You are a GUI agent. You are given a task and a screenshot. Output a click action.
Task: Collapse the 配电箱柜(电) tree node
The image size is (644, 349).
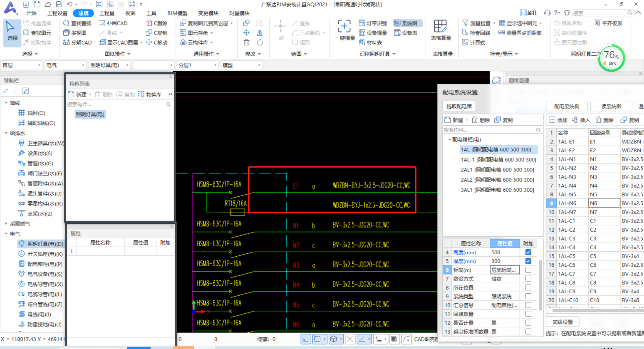tap(449, 139)
